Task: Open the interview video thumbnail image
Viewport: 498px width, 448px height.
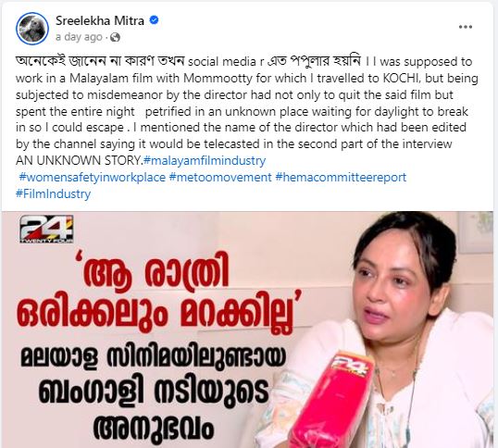Action: pyautogui.click(x=248, y=330)
